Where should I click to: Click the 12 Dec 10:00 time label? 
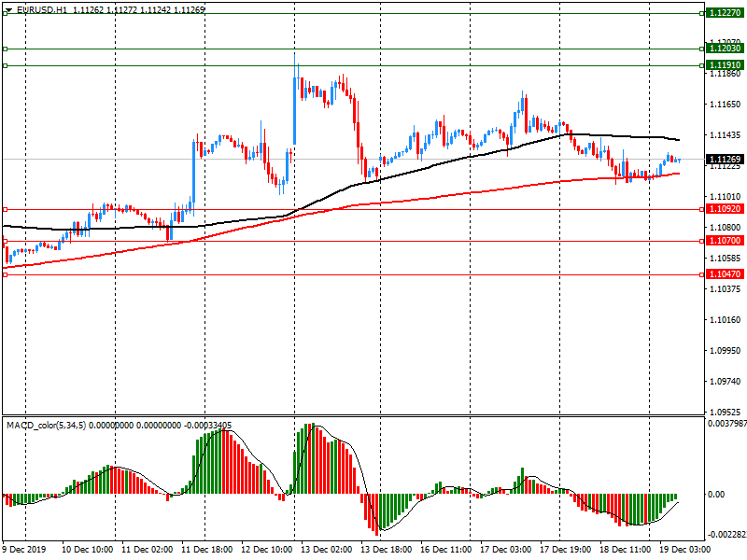click(x=267, y=550)
